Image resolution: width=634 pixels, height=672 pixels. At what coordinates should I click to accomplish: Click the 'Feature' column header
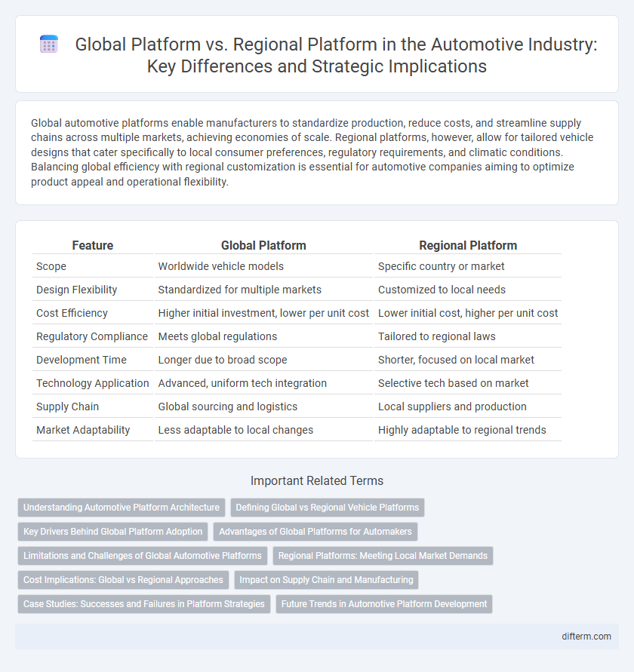(x=93, y=245)
